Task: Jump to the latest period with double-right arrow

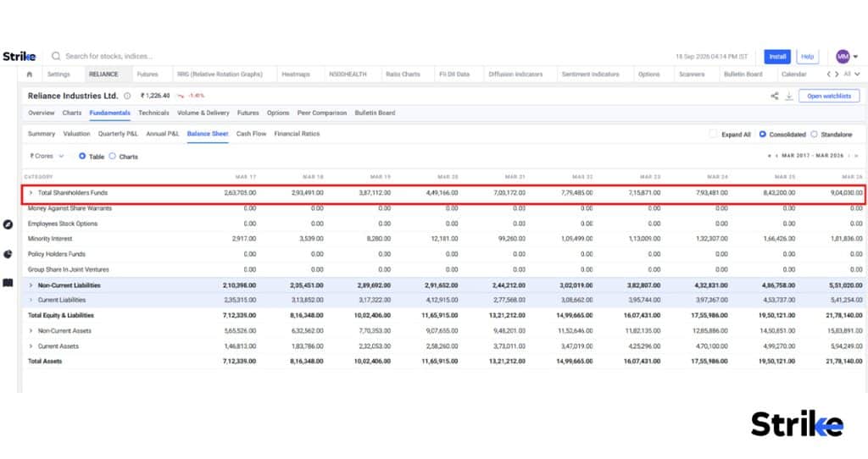Action: click(x=856, y=156)
